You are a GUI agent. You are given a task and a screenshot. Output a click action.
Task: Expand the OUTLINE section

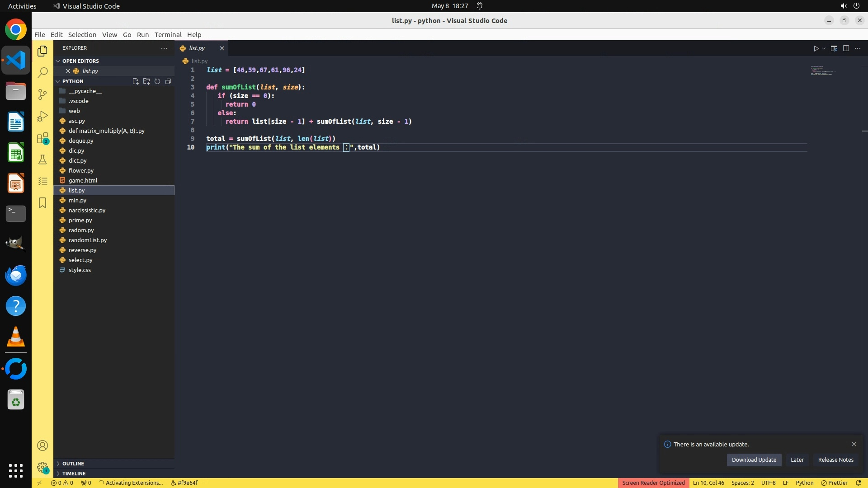(73, 464)
